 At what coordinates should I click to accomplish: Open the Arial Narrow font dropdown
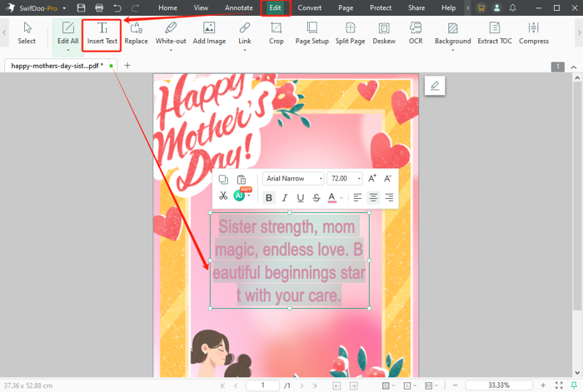click(x=293, y=179)
